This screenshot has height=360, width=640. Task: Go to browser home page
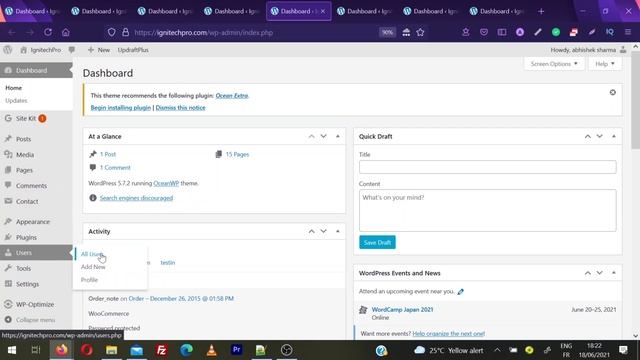pyautogui.click(x=66, y=32)
